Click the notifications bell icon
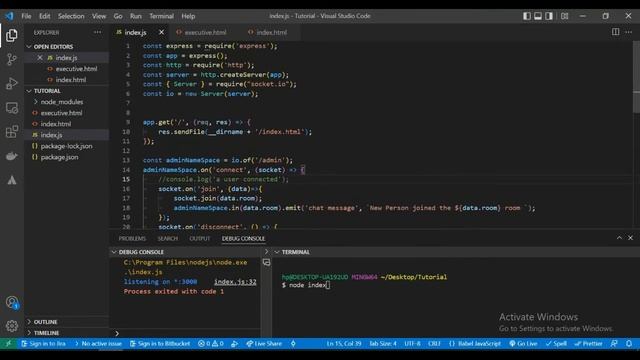Screen dimensions: 640x360 pyautogui.click(x=629, y=344)
